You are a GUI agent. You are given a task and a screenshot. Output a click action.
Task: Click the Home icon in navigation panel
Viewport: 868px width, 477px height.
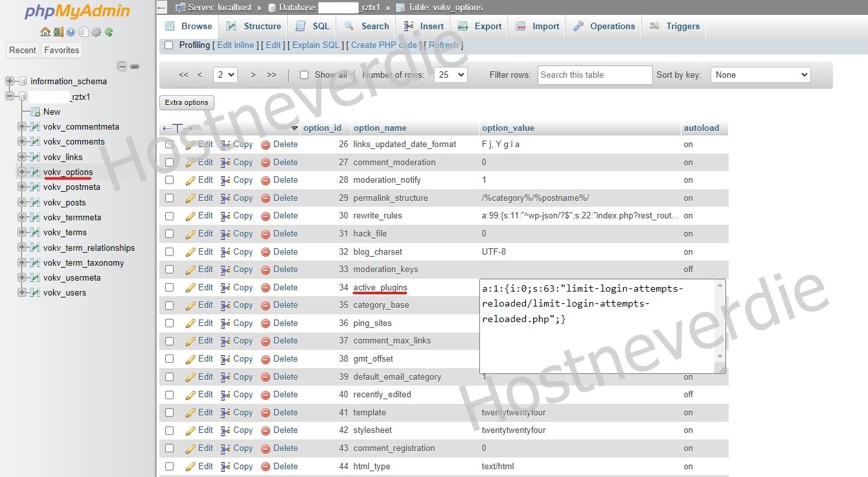[x=45, y=32]
